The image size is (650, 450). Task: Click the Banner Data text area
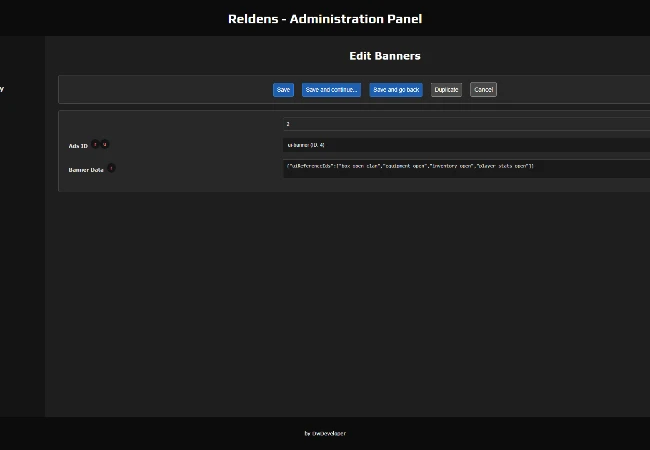tap(466, 169)
